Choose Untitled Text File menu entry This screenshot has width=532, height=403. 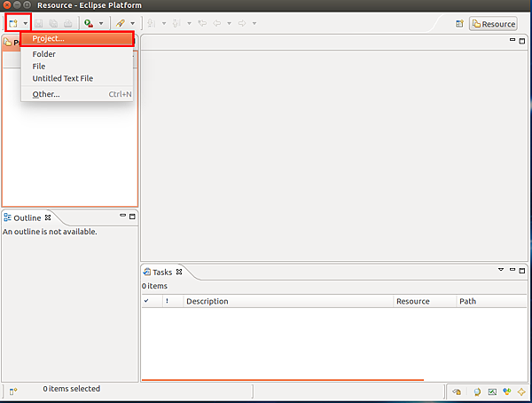click(77, 78)
